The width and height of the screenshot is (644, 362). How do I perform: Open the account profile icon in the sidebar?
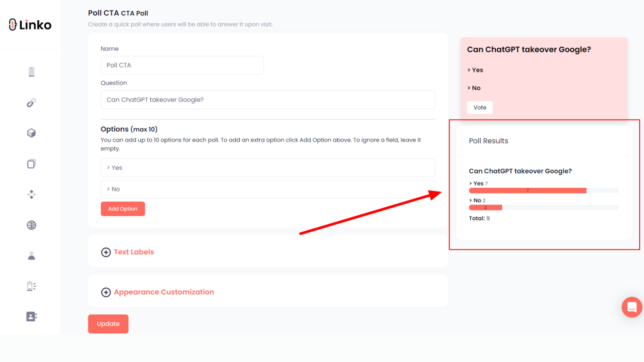(x=31, y=256)
